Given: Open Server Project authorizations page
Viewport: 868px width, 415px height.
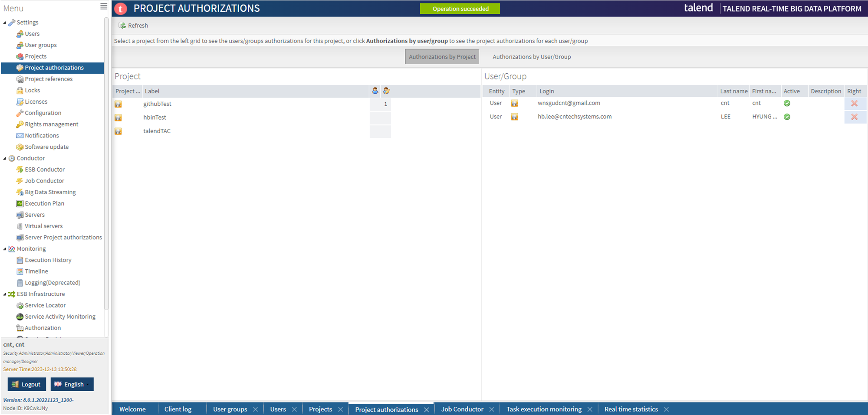Looking at the screenshot, I should pos(63,237).
